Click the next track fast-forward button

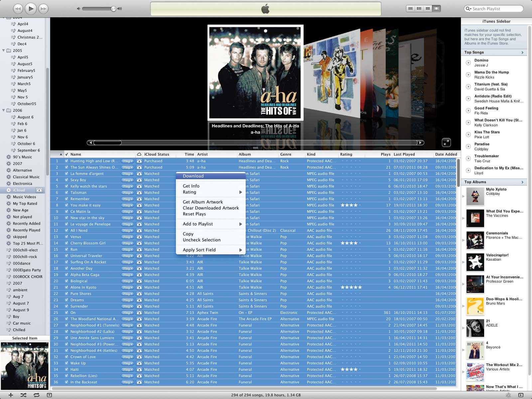click(43, 9)
